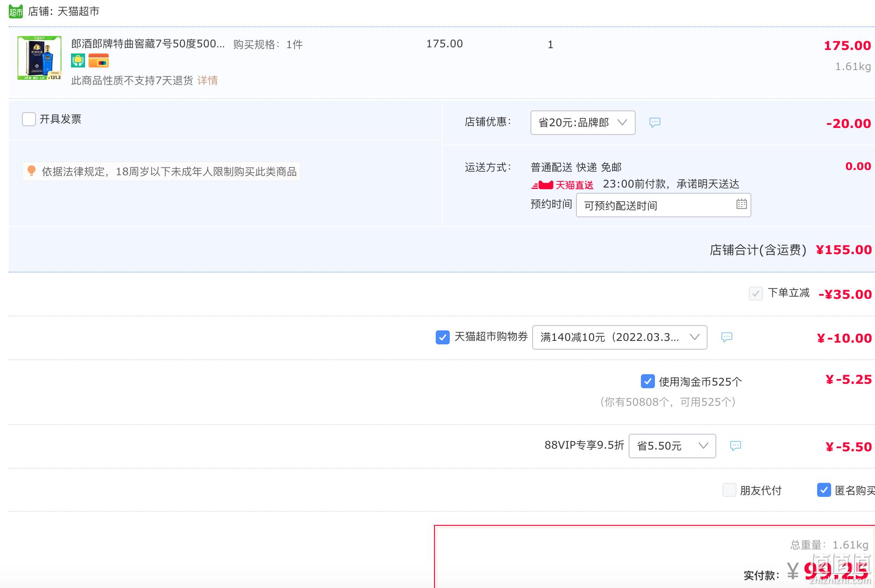Tick the 开具发票 invoice checkbox

pos(29,119)
